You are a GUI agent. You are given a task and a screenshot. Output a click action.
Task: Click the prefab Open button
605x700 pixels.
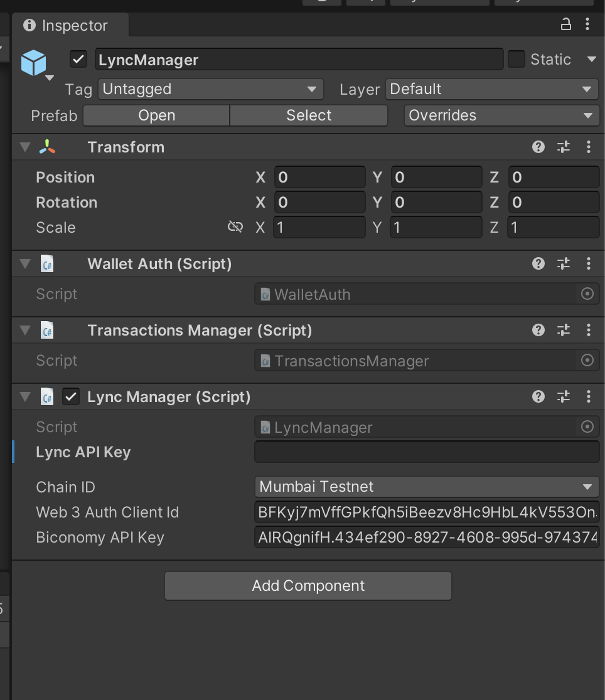point(156,115)
